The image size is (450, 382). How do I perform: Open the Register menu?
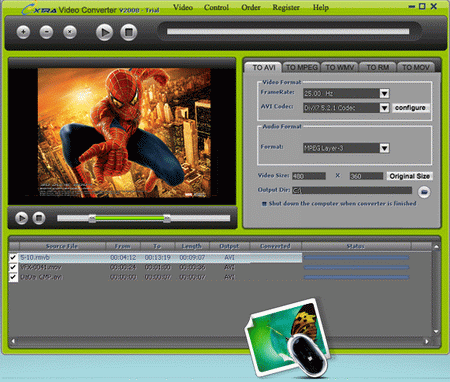(286, 7)
